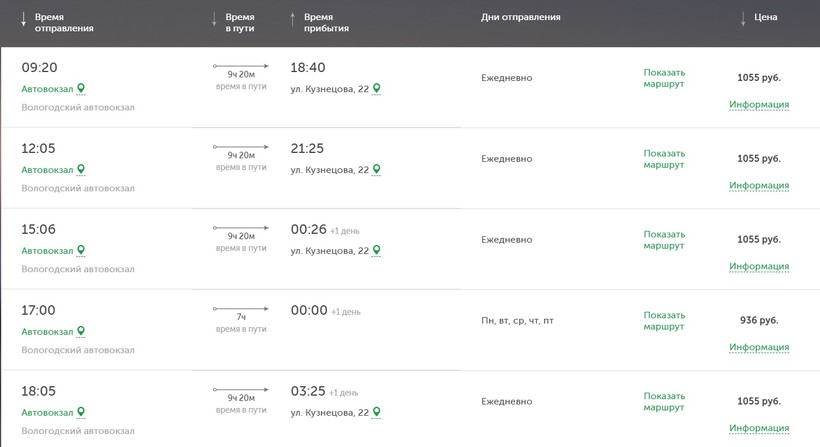The height and width of the screenshot is (447, 820).
Task: Click map pin next to 00:26 arrival address
Action: (x=377, y=250)
